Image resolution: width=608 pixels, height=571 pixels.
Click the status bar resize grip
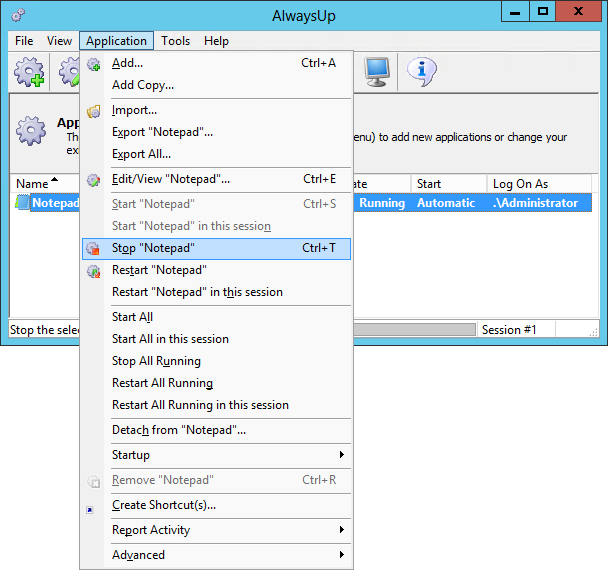pos(594,332)
